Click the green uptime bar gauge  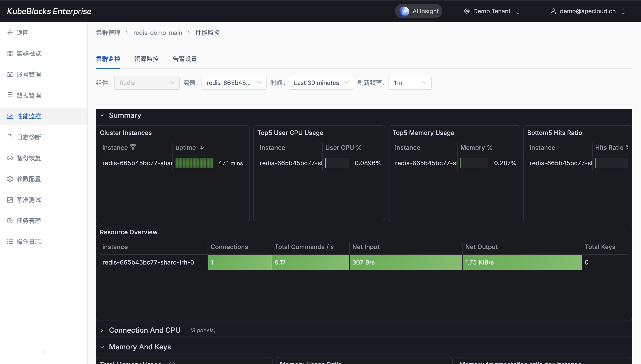point(194,163)
